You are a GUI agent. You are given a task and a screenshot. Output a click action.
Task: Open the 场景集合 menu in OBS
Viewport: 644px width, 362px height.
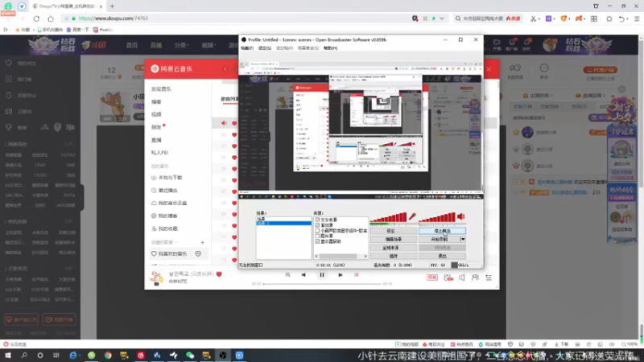point(308,48)
